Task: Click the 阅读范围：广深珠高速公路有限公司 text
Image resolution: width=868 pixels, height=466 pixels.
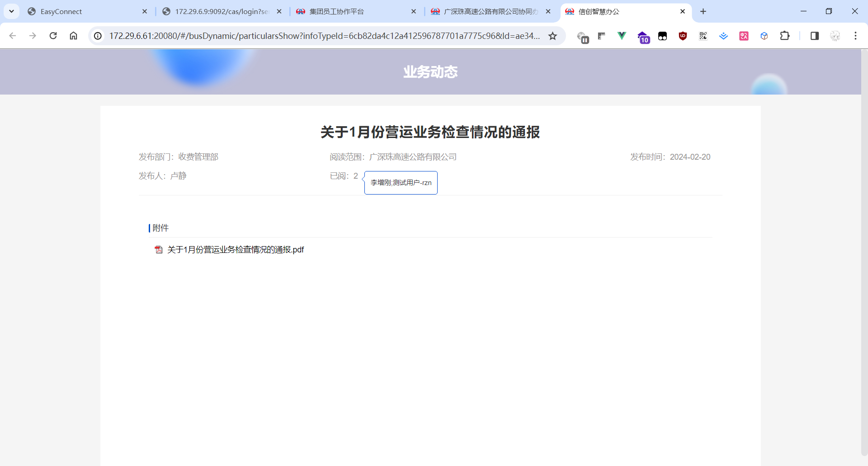Action: [x=393, y=157]
